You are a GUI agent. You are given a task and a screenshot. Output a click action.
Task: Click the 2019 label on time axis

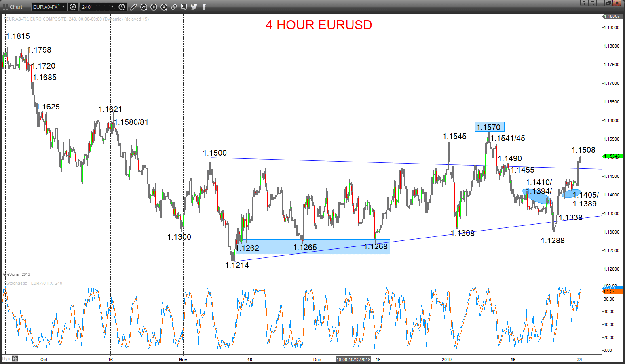click(x=447, y=359)
